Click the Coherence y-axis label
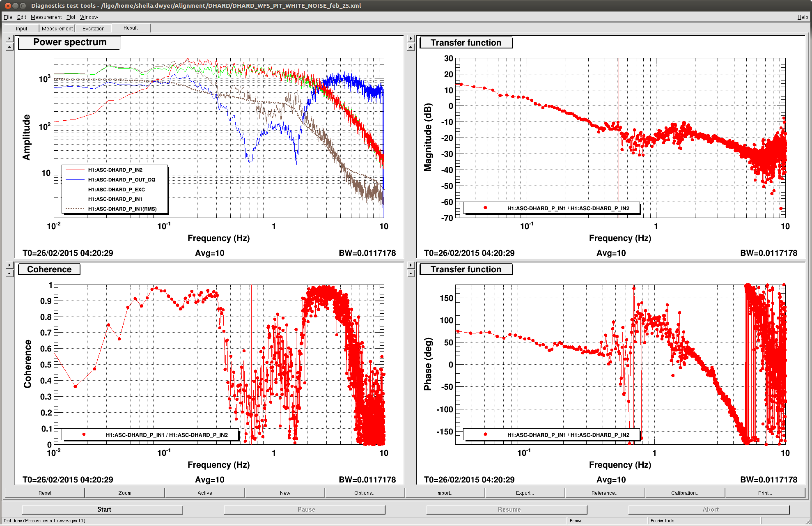Screen dimensions: 812x526 pos(27,364)
